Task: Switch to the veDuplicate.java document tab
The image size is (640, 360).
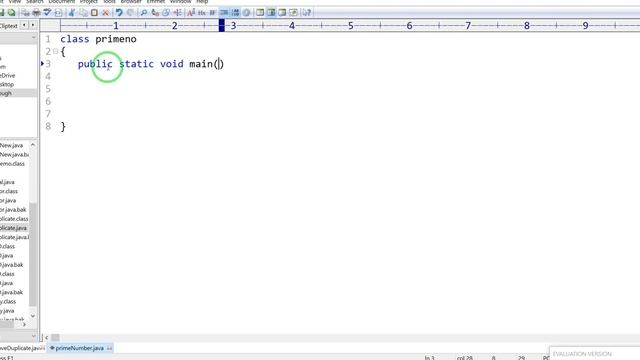Action: click(21, 348)
